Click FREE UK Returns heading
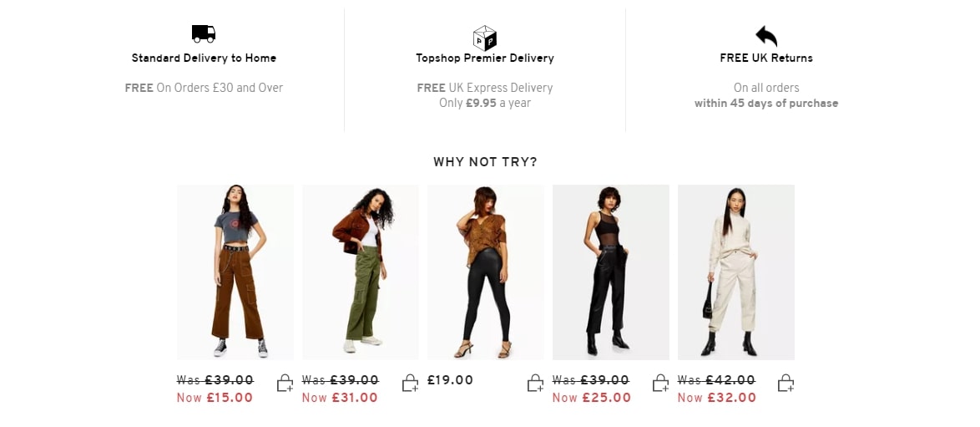The height and width of the screenshot is (427, 980). 766,58
